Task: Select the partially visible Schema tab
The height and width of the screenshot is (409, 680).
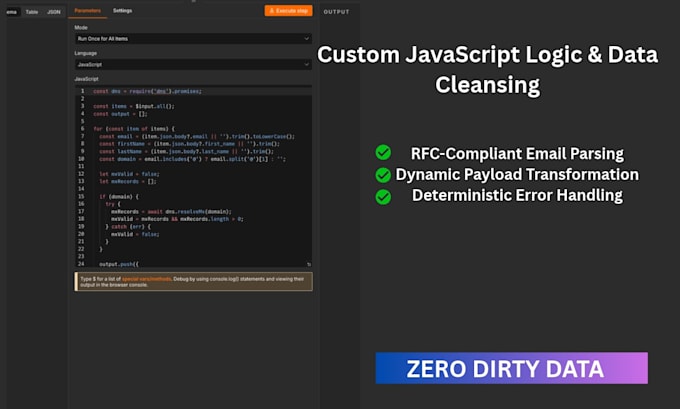Action: point(12,12)
